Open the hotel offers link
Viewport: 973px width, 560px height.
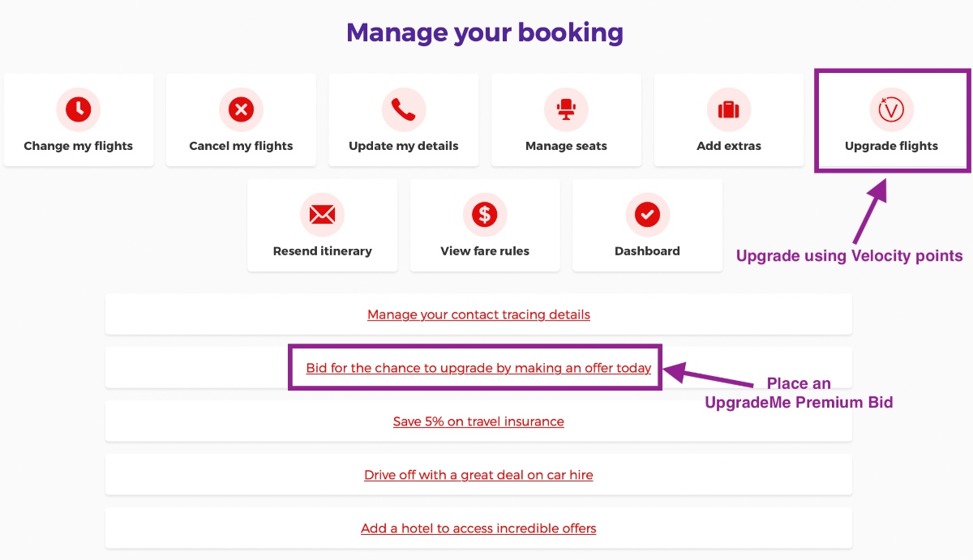pos(478,528)
